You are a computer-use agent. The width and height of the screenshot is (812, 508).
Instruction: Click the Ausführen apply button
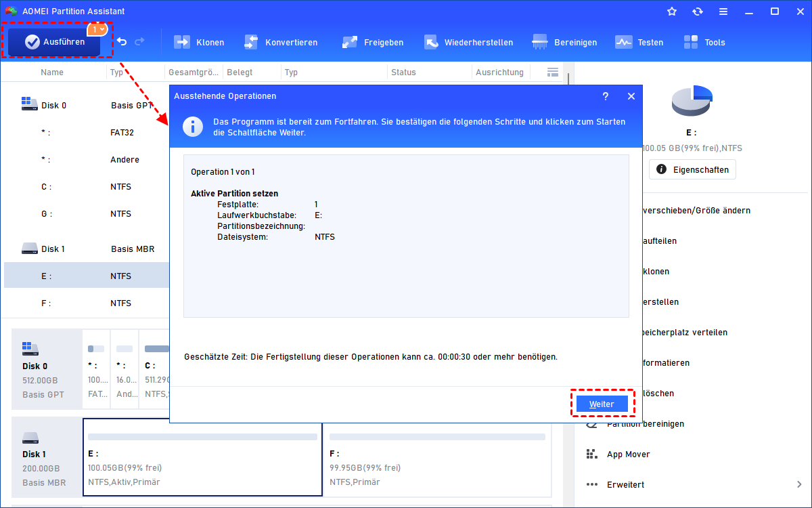tap(55, 42)
